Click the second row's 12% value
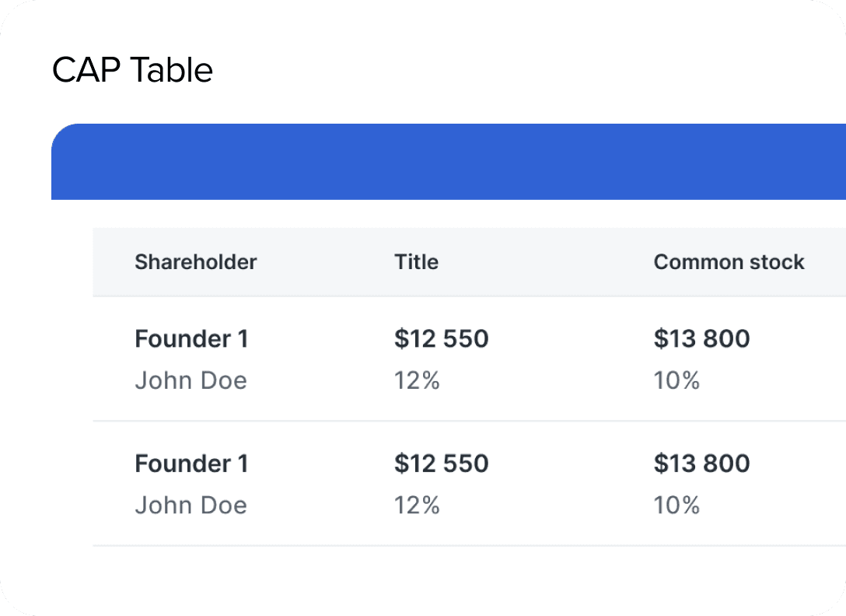 (417, 505)
